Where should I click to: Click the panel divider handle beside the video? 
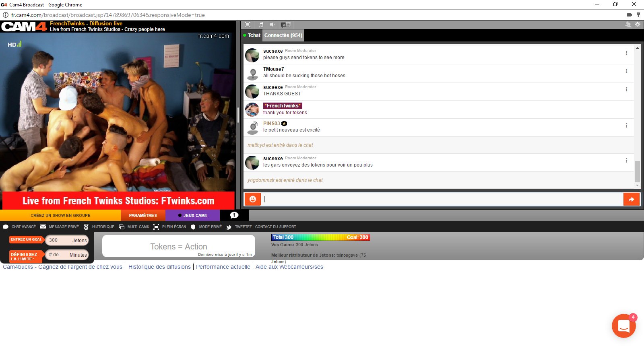238,115
